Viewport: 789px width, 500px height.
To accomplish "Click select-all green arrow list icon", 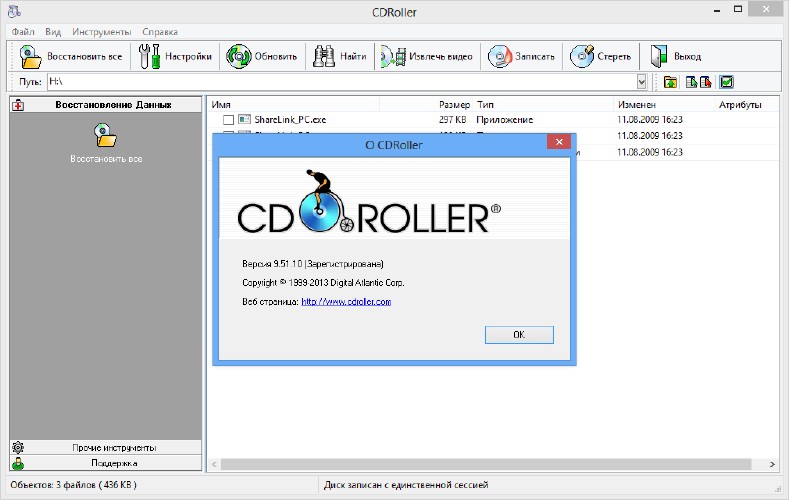I will (x=691, y=81).
